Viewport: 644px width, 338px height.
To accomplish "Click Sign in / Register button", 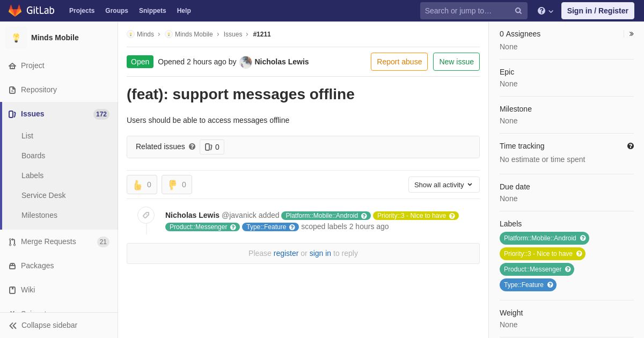I will (597, 11).
